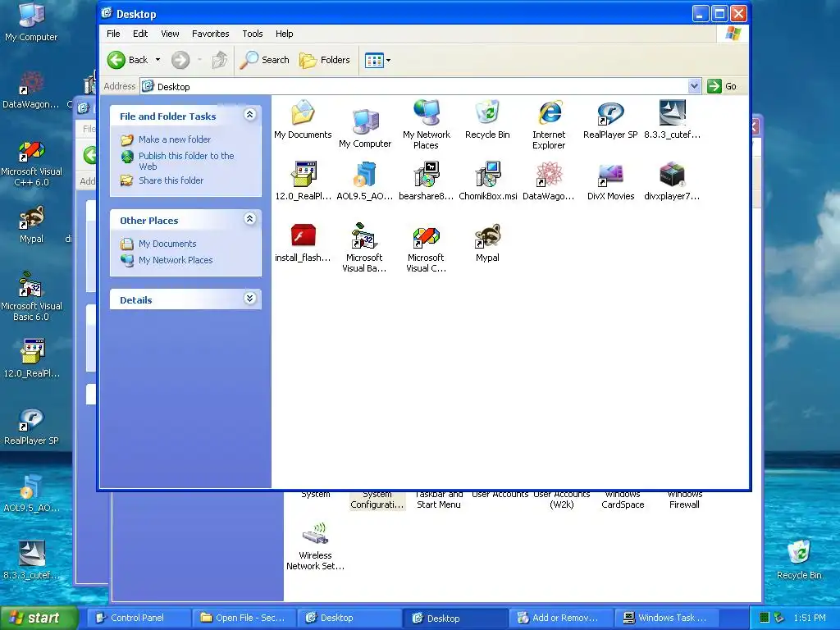Screen dimensions: 840x630
Task: Select DataWago... shortcut in file pane
Action: click(x=549, y=181)
